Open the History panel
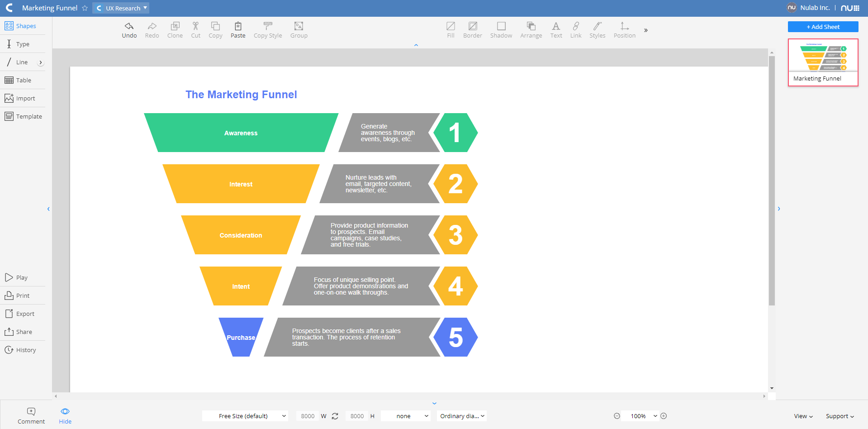Screen dimensions: 868x429 [20, 350]
